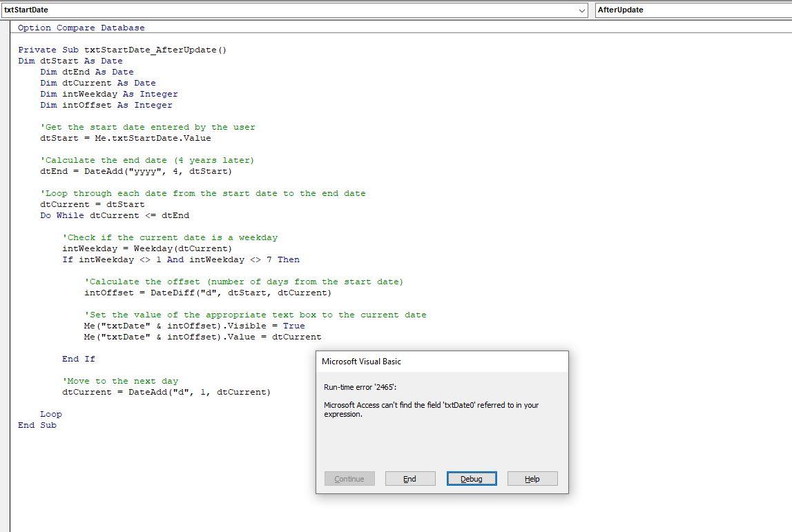Click the comment 'Set the value of the appropriate text box'
Viewport: 792px width, 532px height.
[255, 315]
